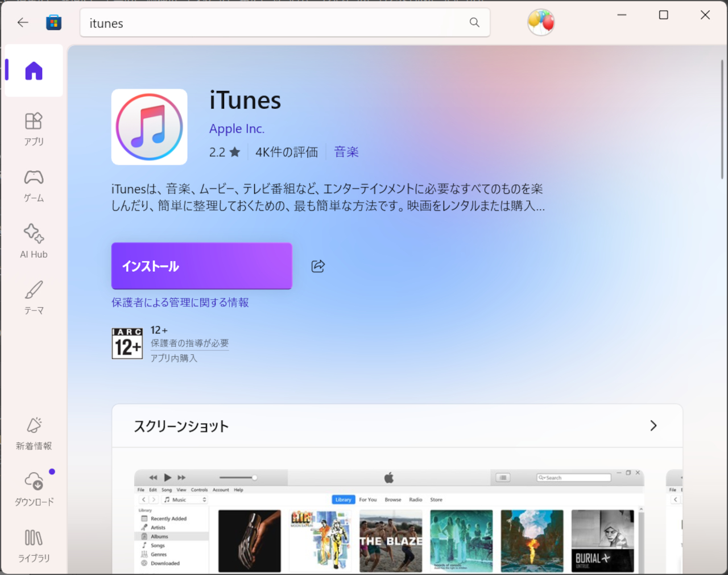
Task: Open the Apple Inc. publisher link
Action: (x=237, y=129)
